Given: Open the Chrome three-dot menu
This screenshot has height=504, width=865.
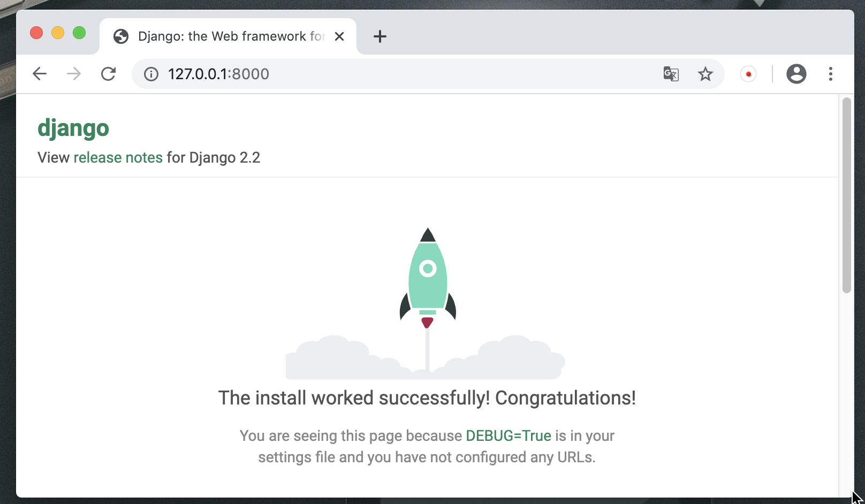Looking at the screenshot, I should point(831,74).
